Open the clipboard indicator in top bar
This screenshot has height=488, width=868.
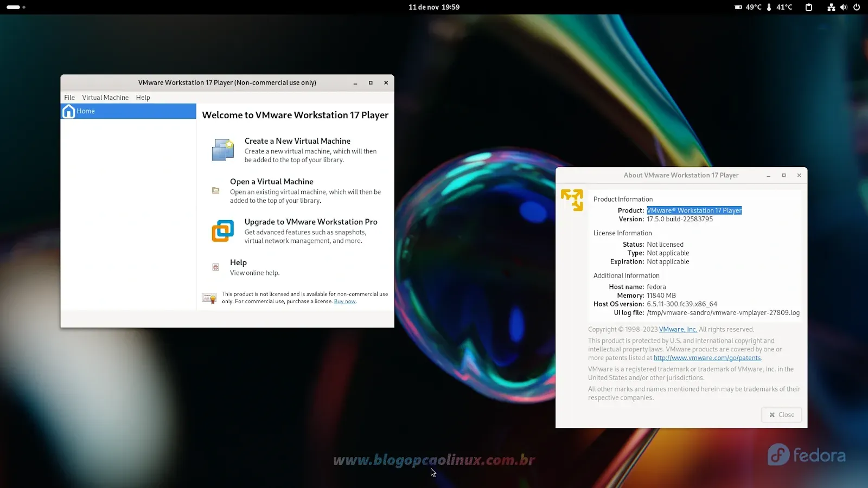coord(809,7)
